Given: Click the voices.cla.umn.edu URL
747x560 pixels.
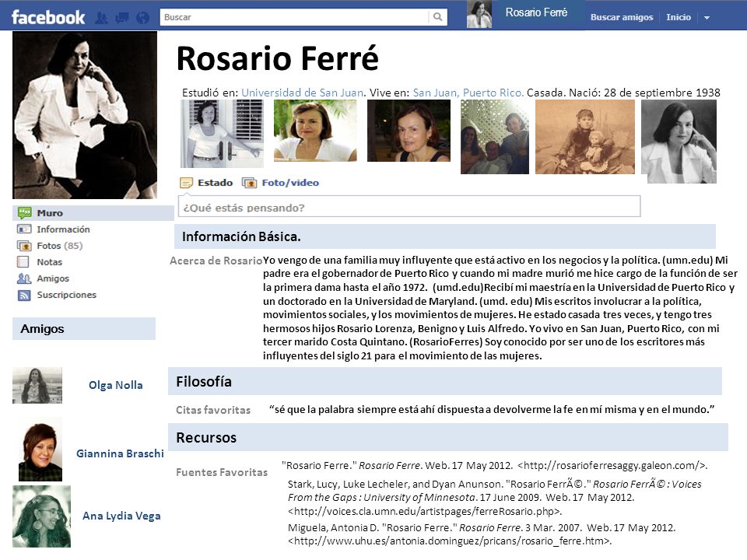Looking at the screenshot, I should click(x=425, y=512).
